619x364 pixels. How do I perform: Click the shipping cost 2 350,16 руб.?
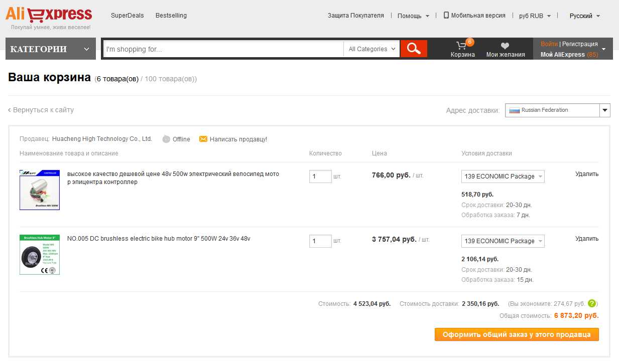tap(480, 304)
